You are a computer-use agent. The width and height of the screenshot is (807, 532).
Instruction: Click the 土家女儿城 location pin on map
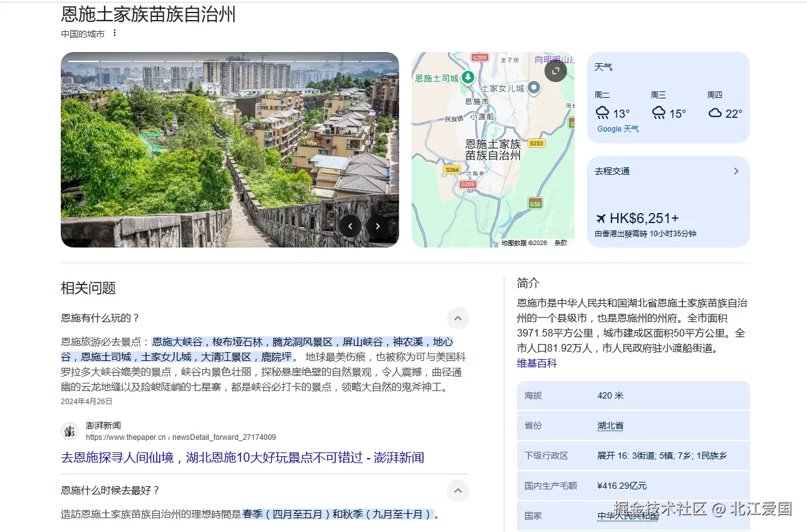tap(534, 88)
